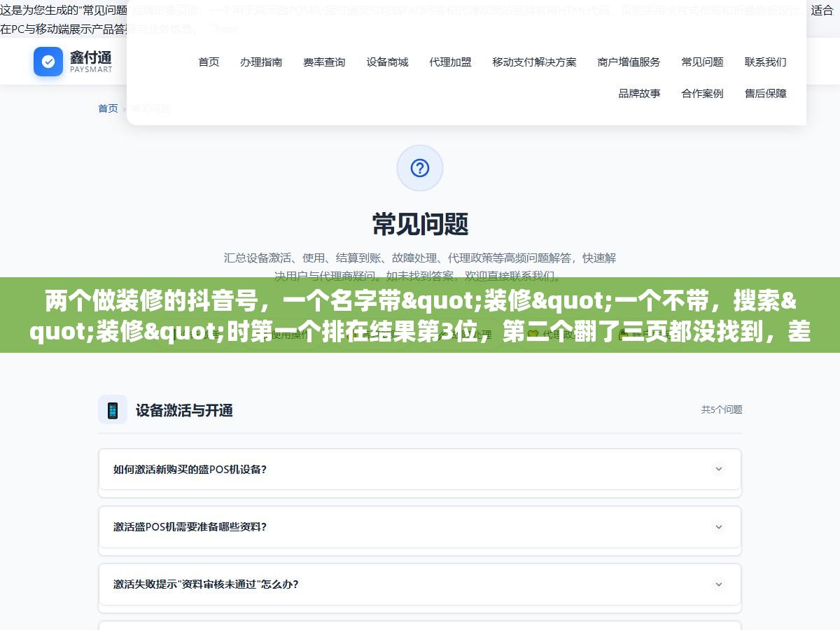Click 商户增值服务 in the navigation
The width and height of the screenshot is (840, 630).
(x=629, y=62)
